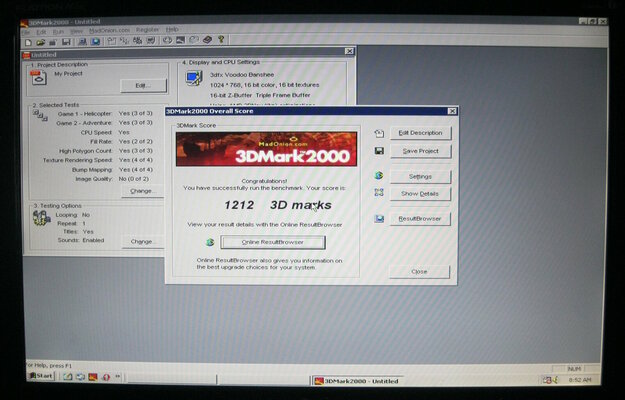Open the Windows Start menu
Image resolution: width=625 pixels, height=400 pixels.
click(x=42, y=378)
